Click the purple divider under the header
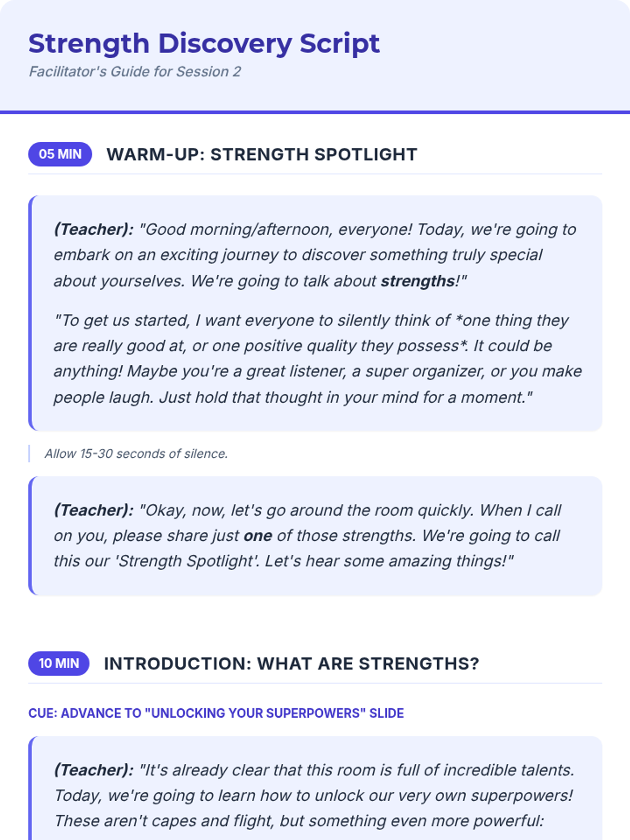 point(315,112)
